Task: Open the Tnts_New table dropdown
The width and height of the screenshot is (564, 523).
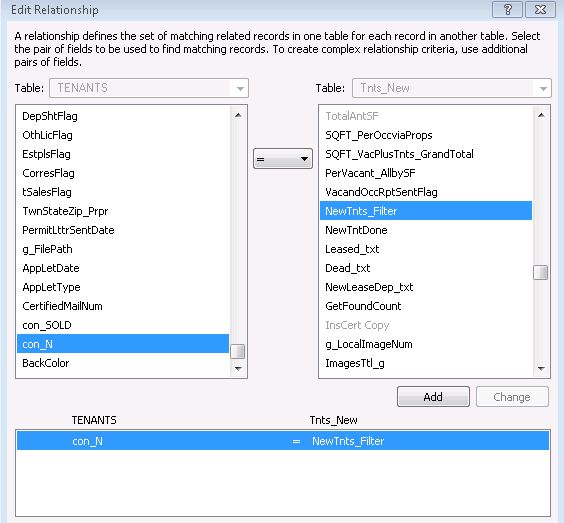Action: coord(452,88)
